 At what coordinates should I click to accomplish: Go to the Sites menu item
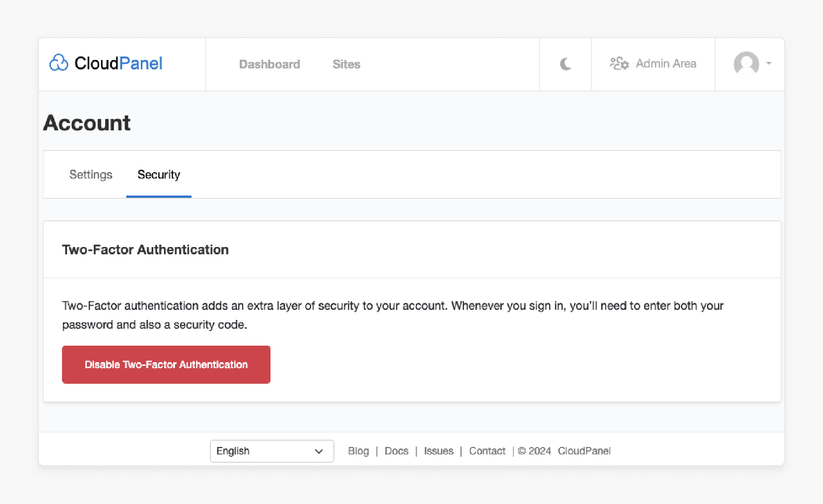click(x=346, y=64)
